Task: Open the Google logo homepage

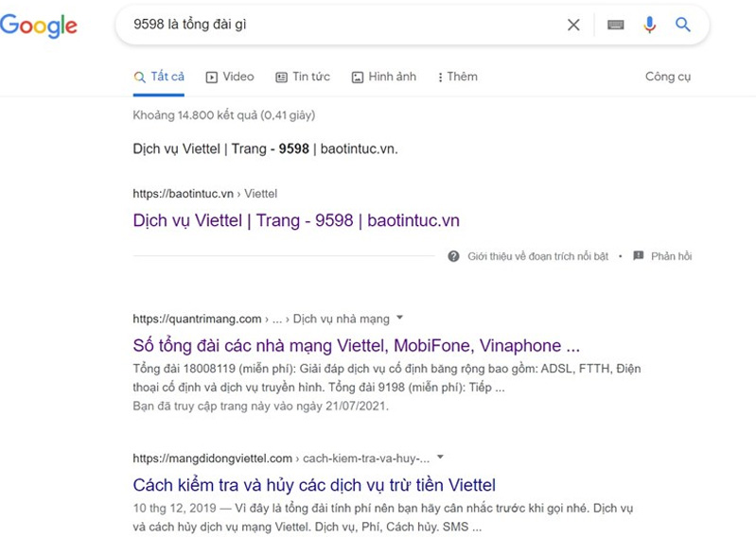Action: coord(39,26)
